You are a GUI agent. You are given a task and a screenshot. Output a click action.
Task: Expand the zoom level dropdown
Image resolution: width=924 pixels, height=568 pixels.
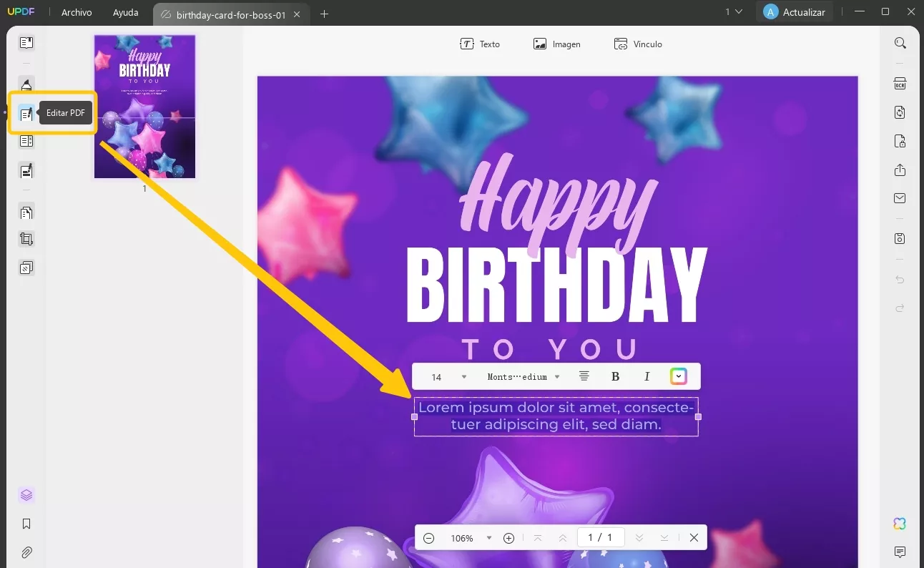489,538
